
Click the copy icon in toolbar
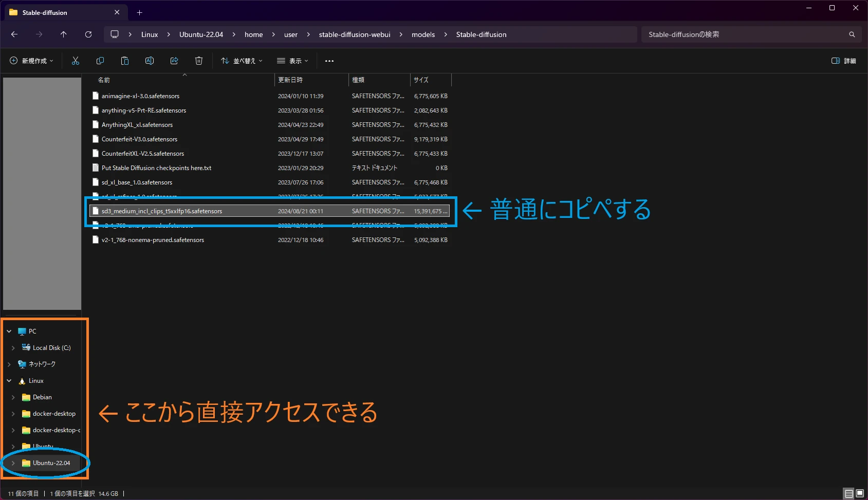[x=100, y=61]
